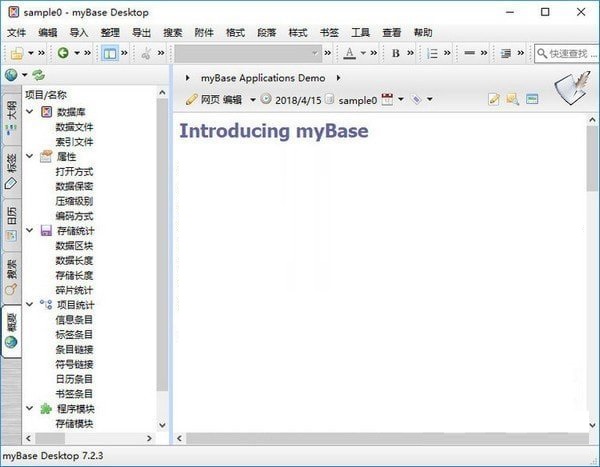This screenshot has height=467, width=600.
Task: Toggle bold formatting B button
Action: pyautogui.click(x=396, y=53)
